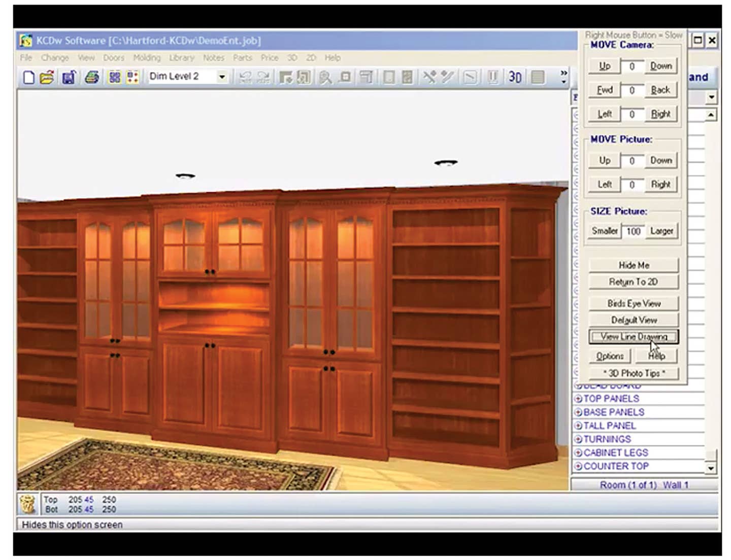Open the report grid icon at the toolbar's right end
This screenshot has height=560, width=731.
pyautogui.click(x=537, y=77)
